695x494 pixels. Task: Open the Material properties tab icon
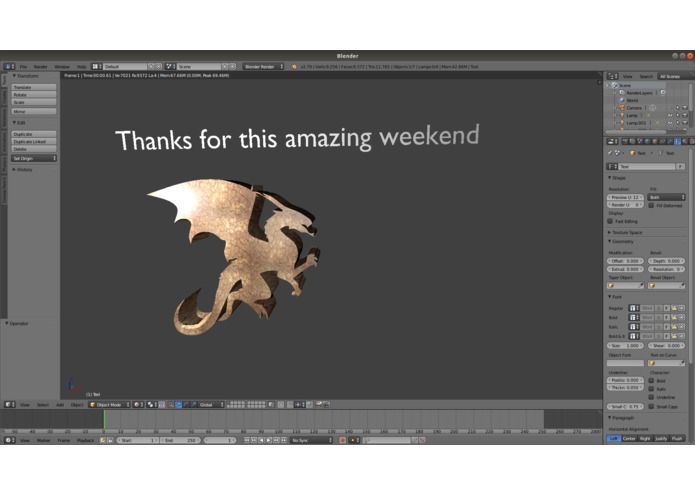pos(685,141)
